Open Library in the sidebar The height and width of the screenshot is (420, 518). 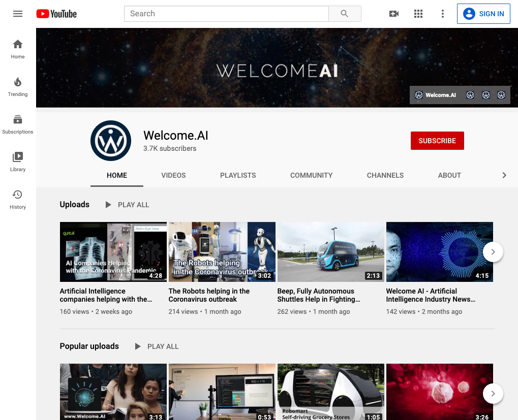click(x=18, y=162)
